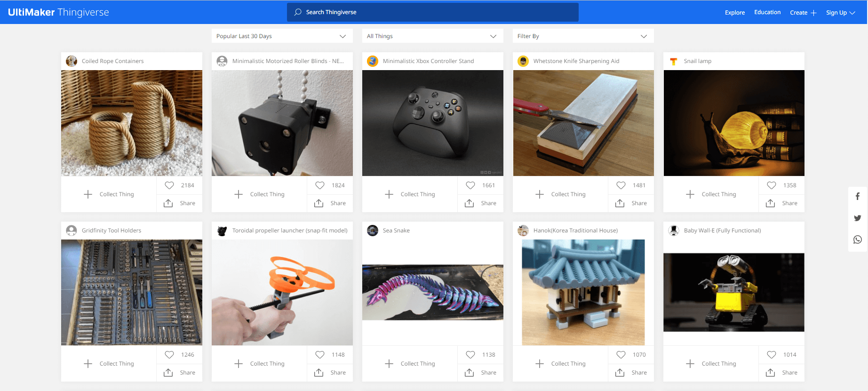Image resolution: width=868 pixels, height=391 pixels.
Task: Open the Hanok house model photo
Action: click(583, 292)
